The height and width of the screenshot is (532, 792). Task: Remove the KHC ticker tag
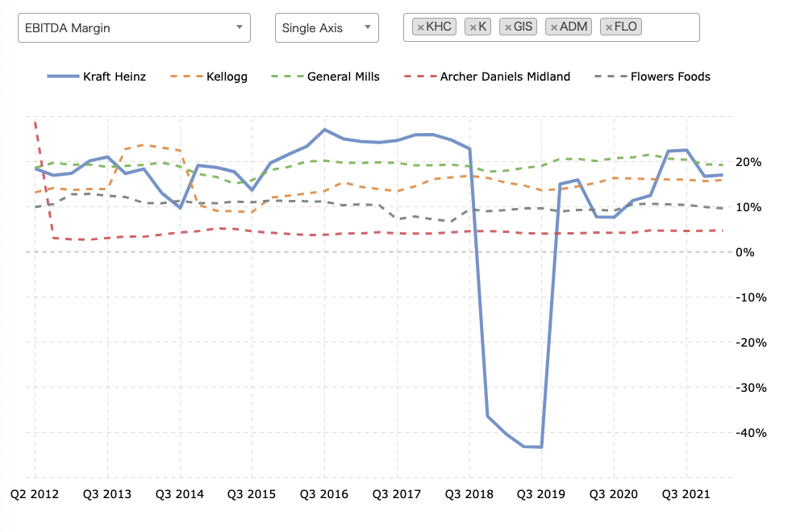click(420, 27)
